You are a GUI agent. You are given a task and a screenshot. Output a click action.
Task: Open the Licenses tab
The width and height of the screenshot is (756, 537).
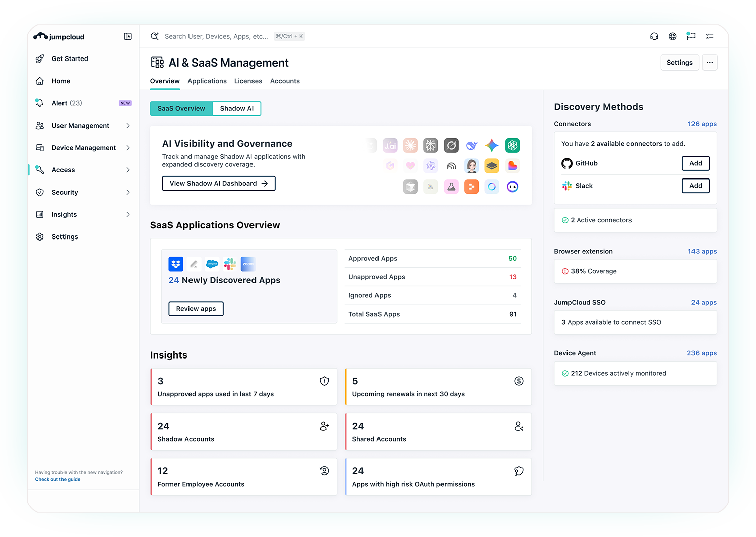click(248, 81)
